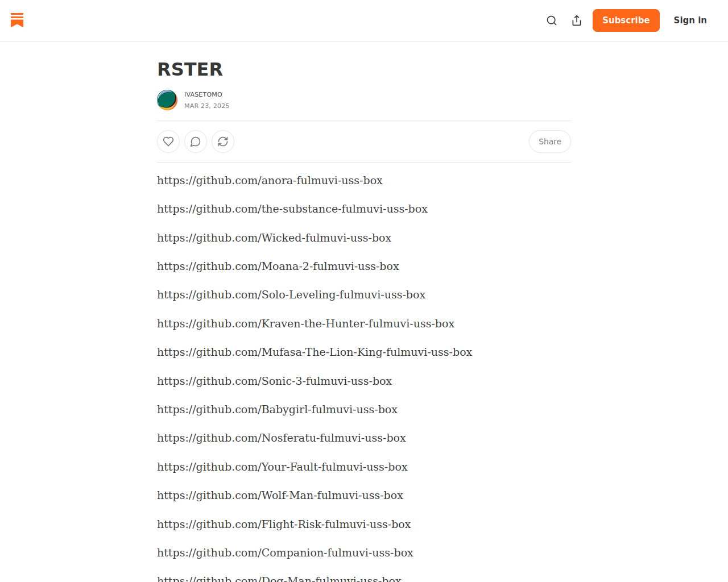Restack the post with the circular arrows icon

click(x=223, y=142)
